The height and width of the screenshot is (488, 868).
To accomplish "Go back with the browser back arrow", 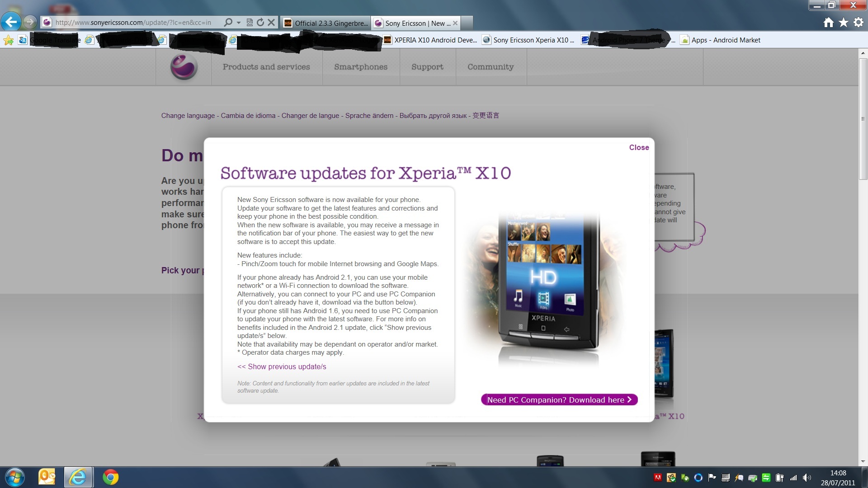I will 11,22.
